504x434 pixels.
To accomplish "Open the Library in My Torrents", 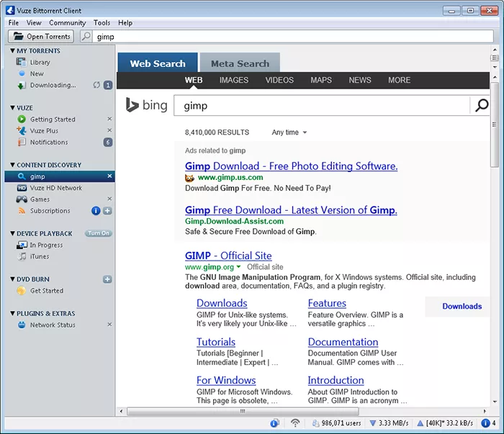I will 40,63.
